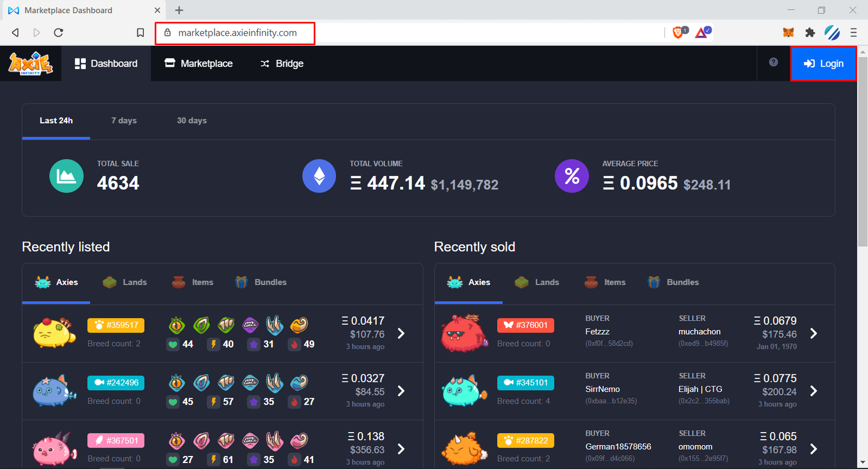Click the teal Axie #345101 image
Image resolution: width=868 pixels, height=469 pixels.
point(466,390)
